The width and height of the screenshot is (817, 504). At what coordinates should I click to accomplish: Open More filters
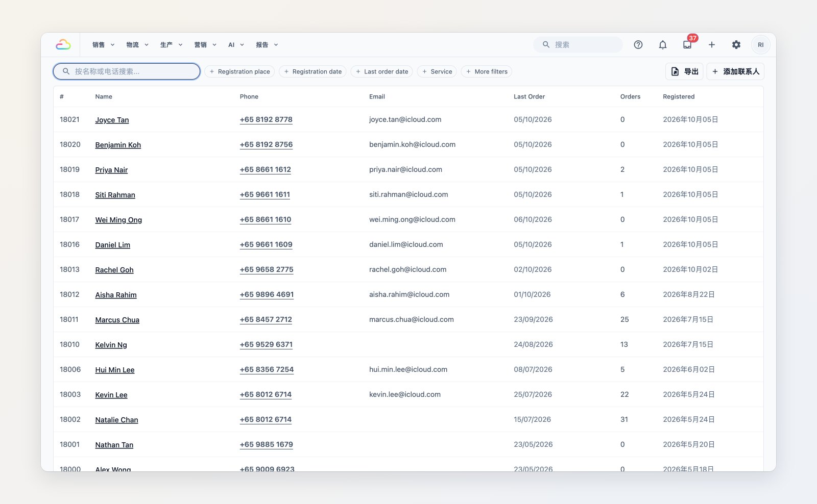click(x=487, y=71)
